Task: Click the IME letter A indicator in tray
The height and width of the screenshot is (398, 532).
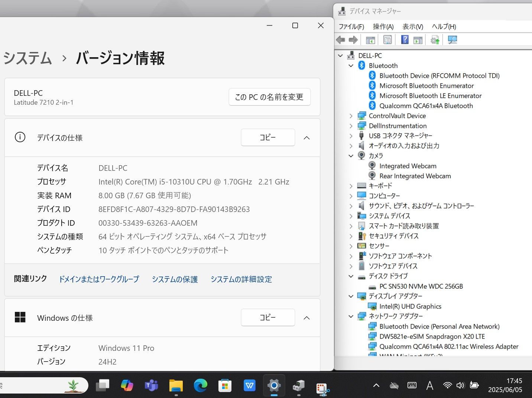Action: pyautogui.click(x=430, y=385)
